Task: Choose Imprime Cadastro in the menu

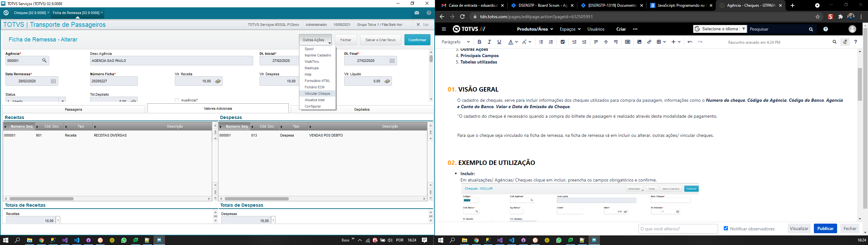Action: [x=317, y=55]
